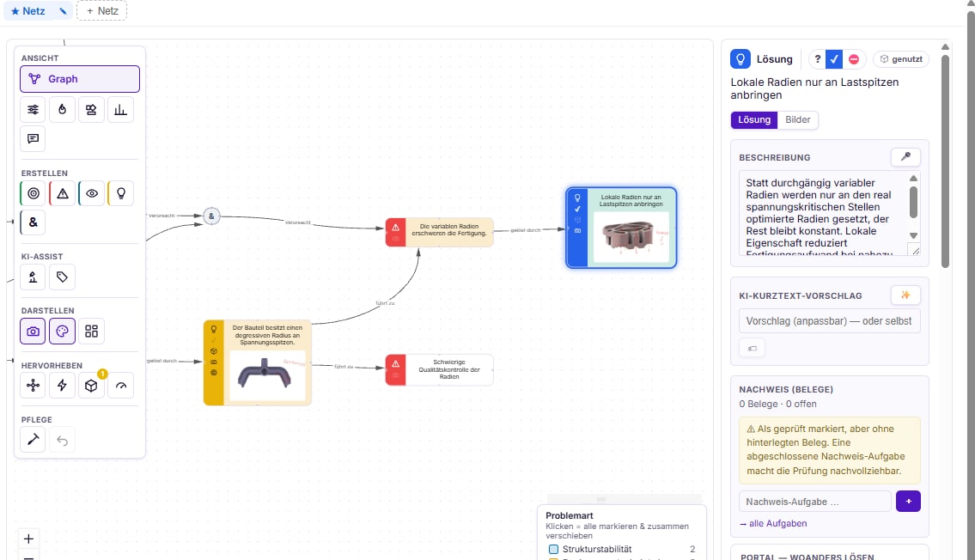The height and width of the screenshot is (560, 975).
Task: Create a goal node with target icon
Action: click(33, 193)
